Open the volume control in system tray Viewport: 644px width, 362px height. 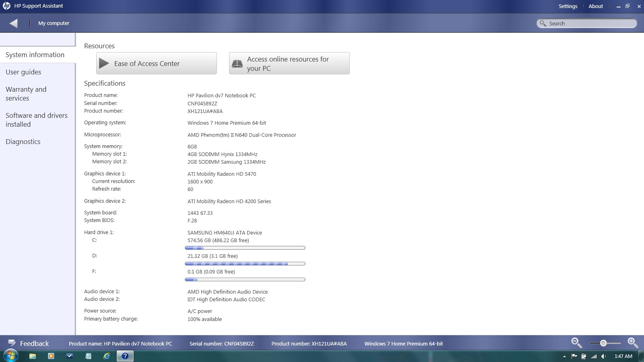603,356
